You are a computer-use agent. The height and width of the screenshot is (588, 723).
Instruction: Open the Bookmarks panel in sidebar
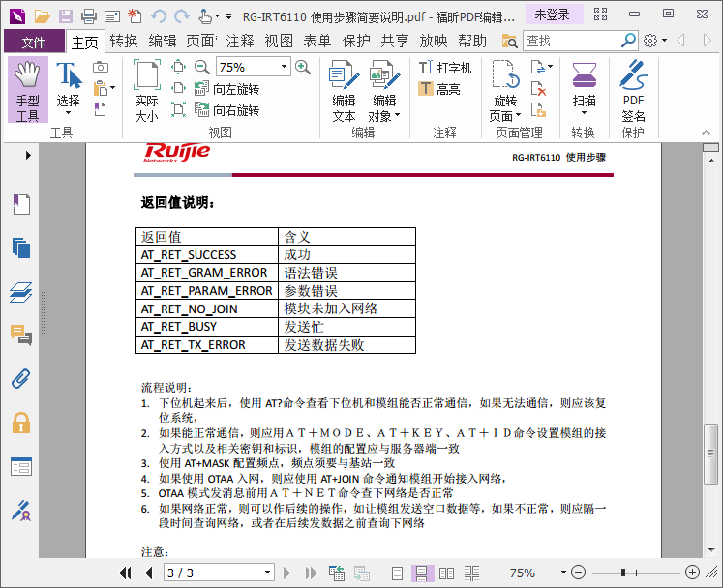[x=21, y=204]
